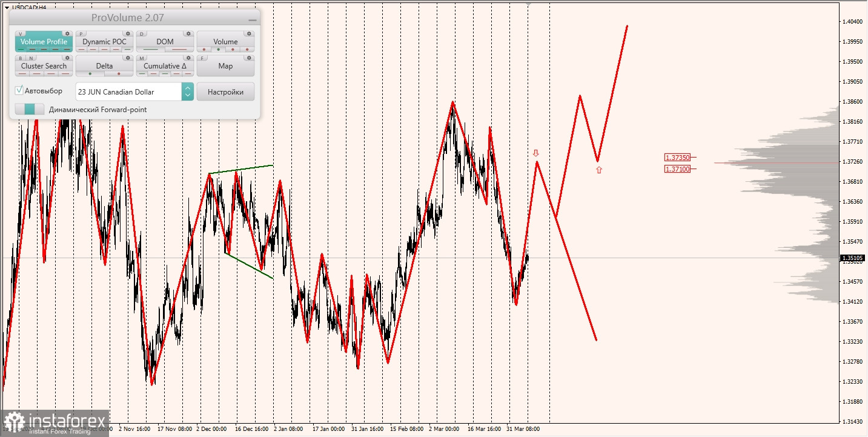
Task: Click the F hotkey tab on Map
Action: 202,58
